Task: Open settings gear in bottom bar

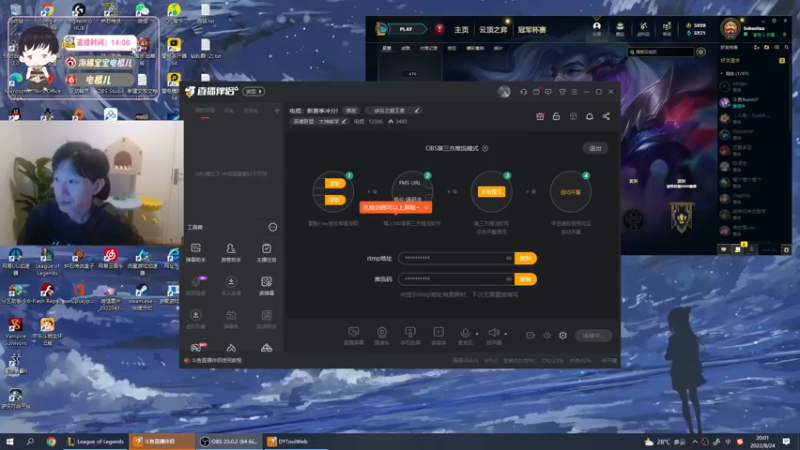Action: point(563,335)
